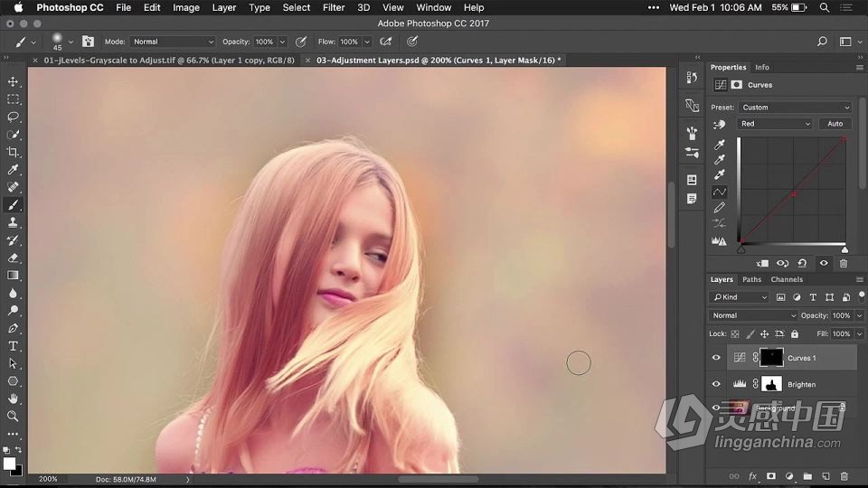Select the Pen tool

(13, 328)
